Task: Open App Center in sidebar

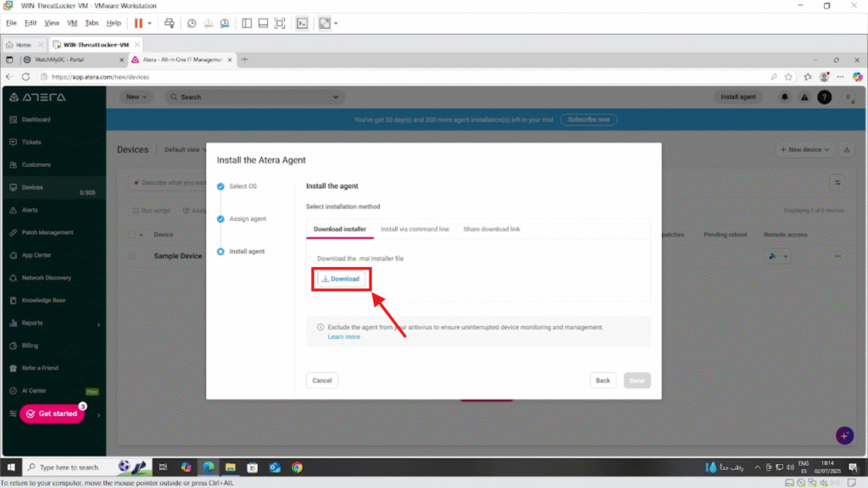Action: coord(36,256)
